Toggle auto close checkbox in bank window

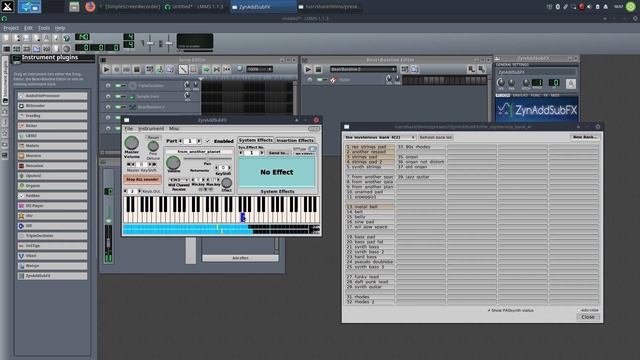click(579, 310)
